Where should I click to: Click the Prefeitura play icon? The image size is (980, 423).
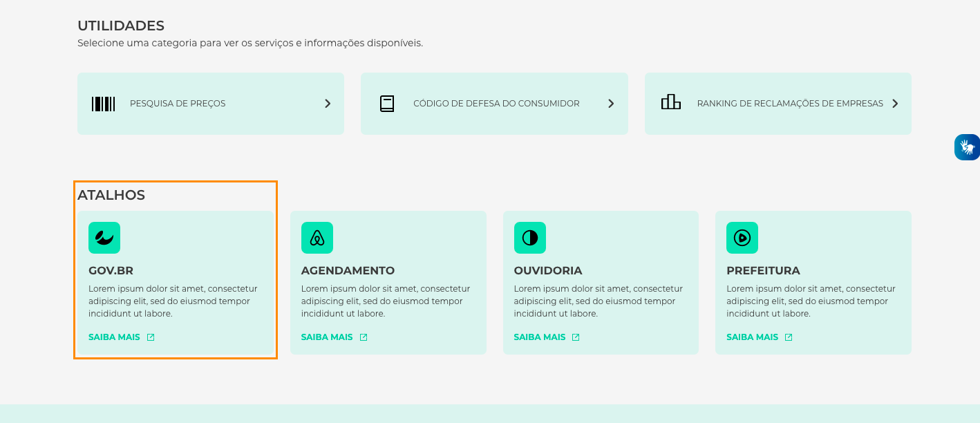[x=742, y=238]
